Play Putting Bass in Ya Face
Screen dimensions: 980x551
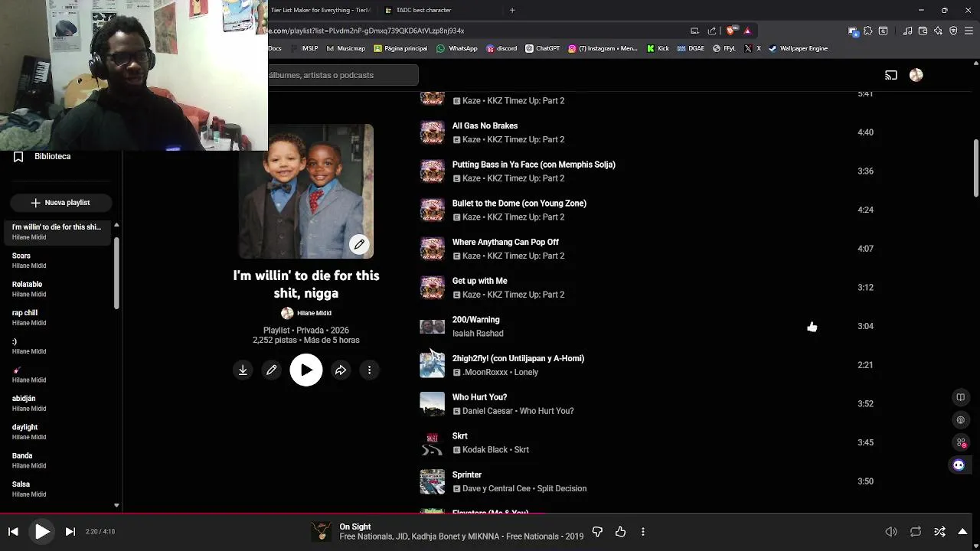(x=432, y=171)
